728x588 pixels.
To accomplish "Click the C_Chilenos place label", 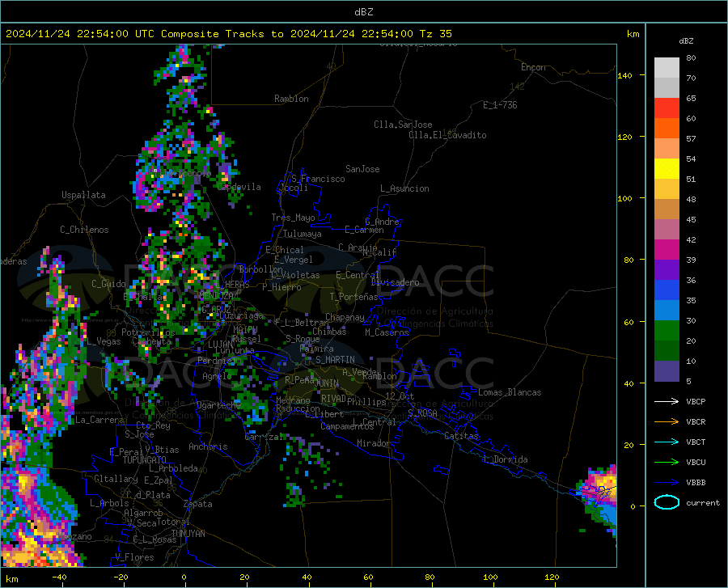I will tap(84, 230).
